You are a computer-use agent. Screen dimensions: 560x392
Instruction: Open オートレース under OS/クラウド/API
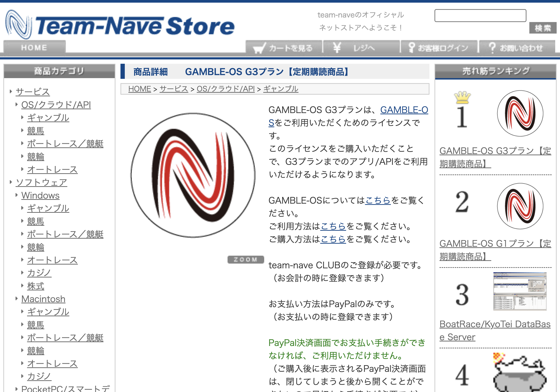52,170
